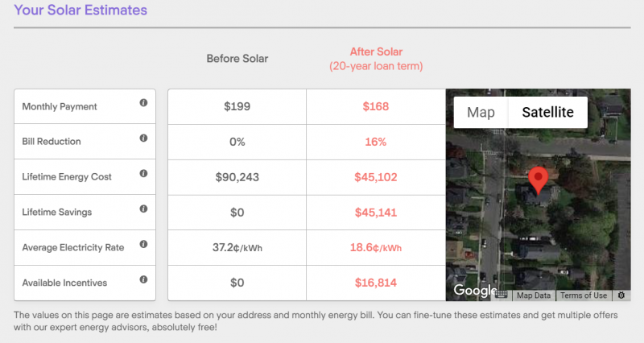
Task: Show info for Lifetime Energy Cost
Action: [x=143, y=173]
